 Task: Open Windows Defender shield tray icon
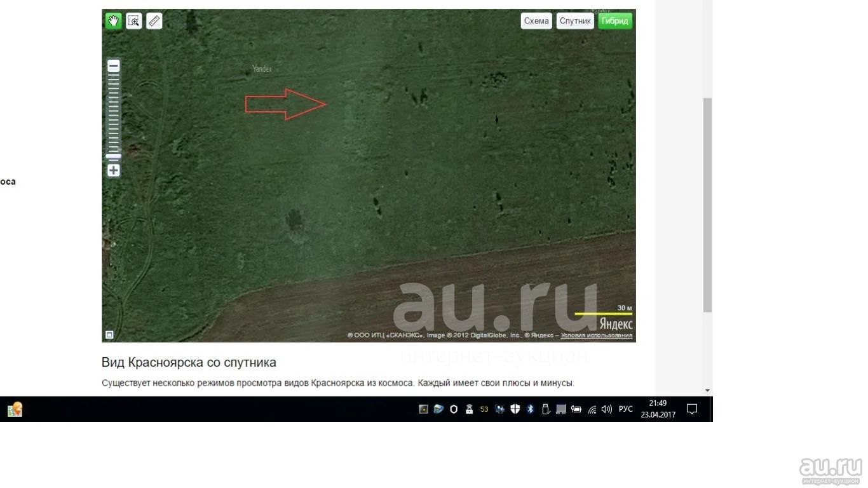pos(515,409)
